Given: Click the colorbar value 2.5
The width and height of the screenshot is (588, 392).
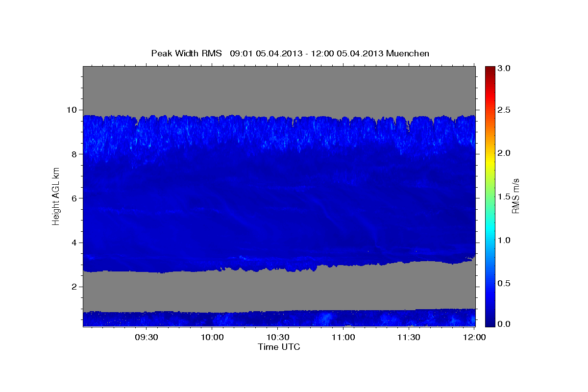Looking at the screenshot, I should pos(504,110).
